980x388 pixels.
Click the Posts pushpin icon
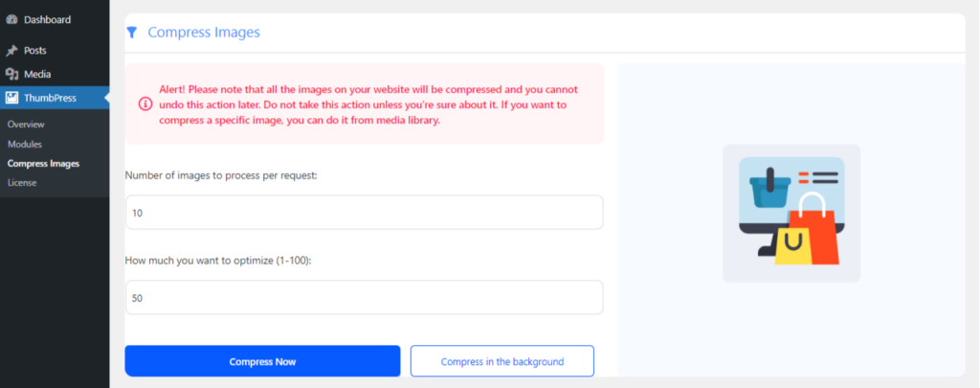point(11,50)
